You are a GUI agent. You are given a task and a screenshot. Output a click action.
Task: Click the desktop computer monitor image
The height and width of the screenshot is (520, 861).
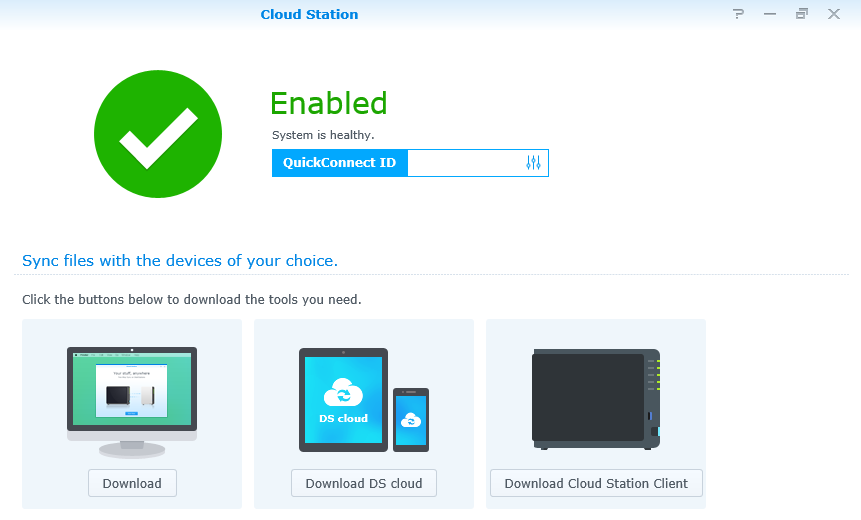click(132, 402)
